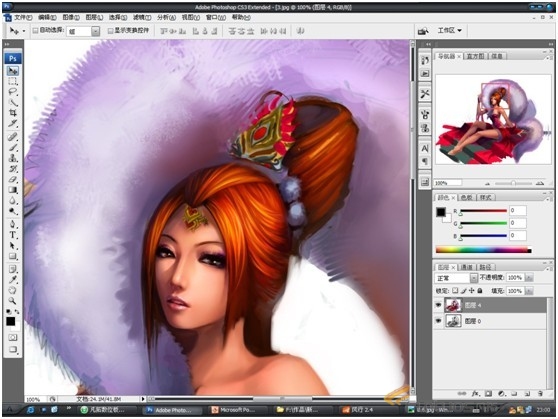
Task: Enable Show Transform Controls checkbox
Action: (x=110, y=31)
